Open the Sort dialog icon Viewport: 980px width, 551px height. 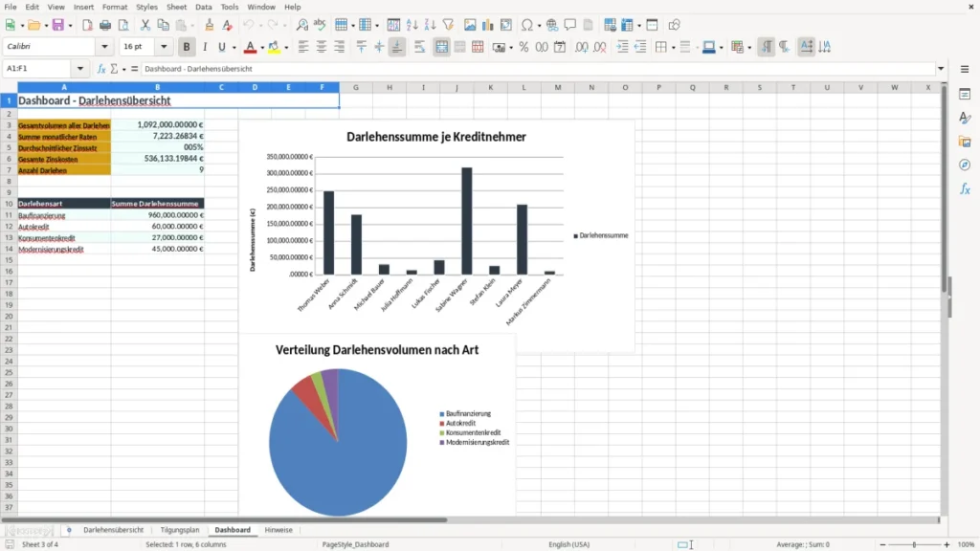coord(393,25)
